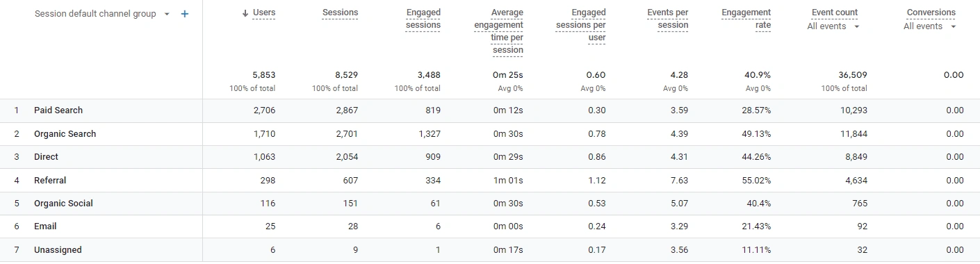The image size is (980, 264).
Task: Click Average engagement time per session header
Action: (x=499, y=31)
